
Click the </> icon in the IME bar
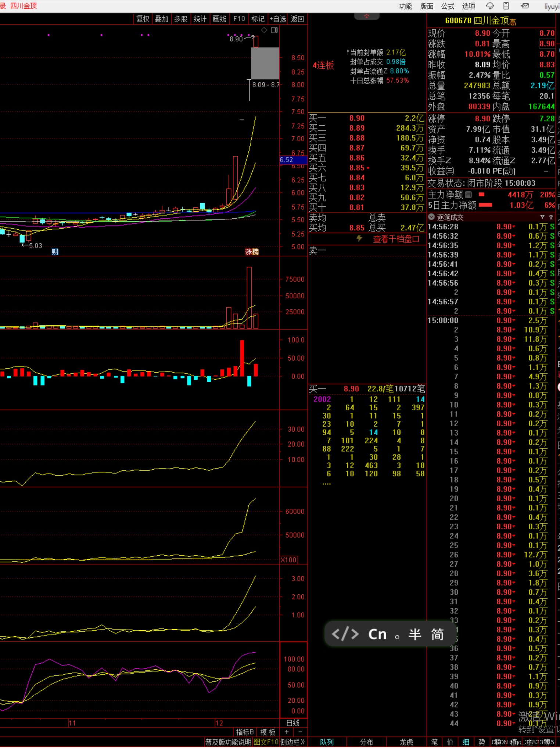pyautogui.click(x=345, y=634)
